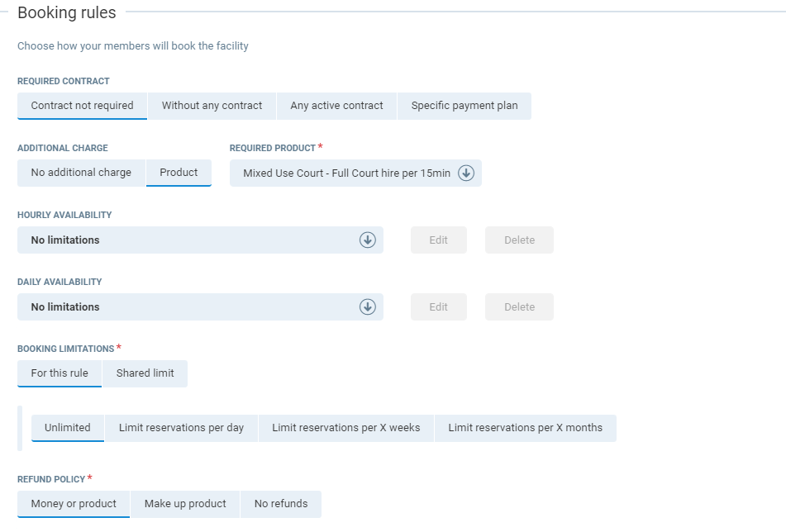
Task: Select 'No additional charge' option
Action: [x=81, y=173]
